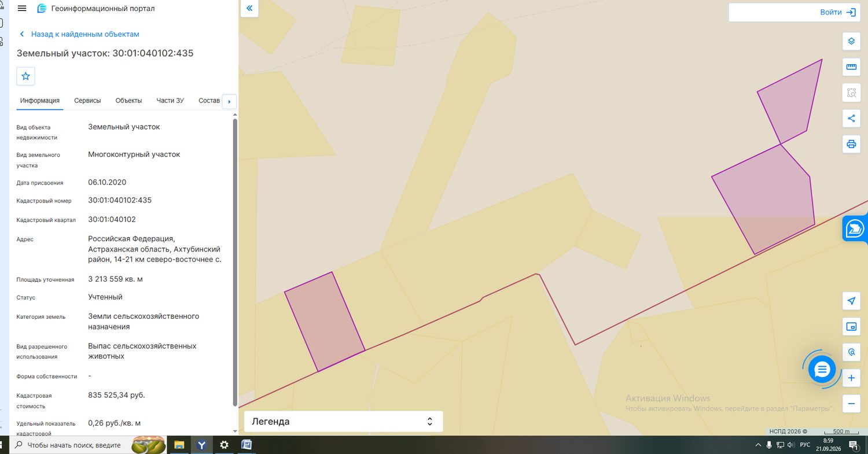Open the map layers panel
This screenshot has height=454, width=868.
pyautogui.click(x=851, y=41)
